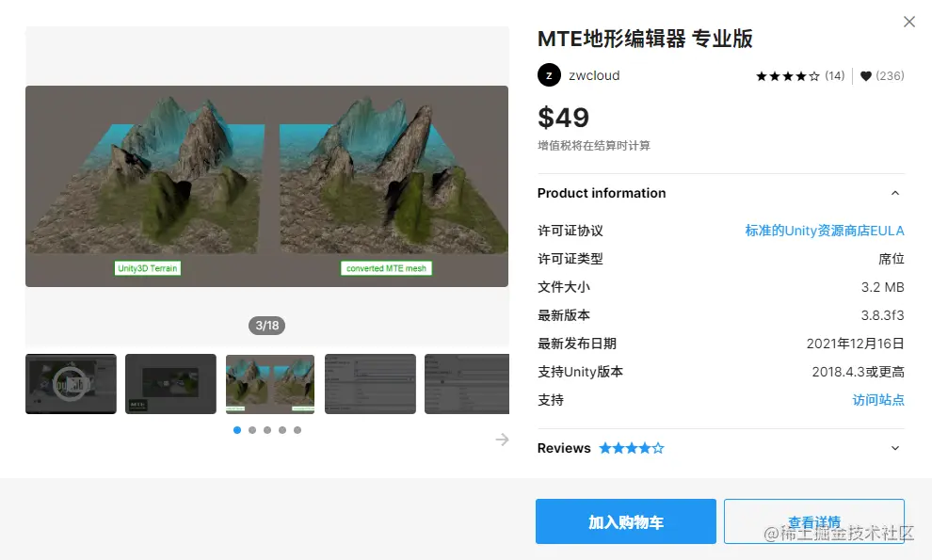Image resolution: width=932 pixels, height=560 pixels.
Task: Click the version value 3.8.3f3
Action: (x=883, y=315)
